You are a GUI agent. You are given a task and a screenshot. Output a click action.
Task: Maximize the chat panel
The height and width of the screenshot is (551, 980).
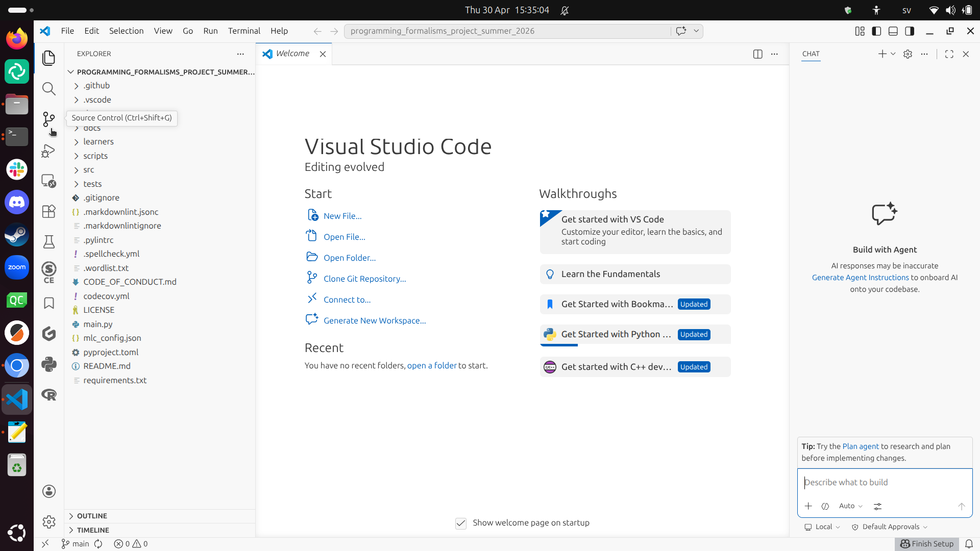point(949,54)
